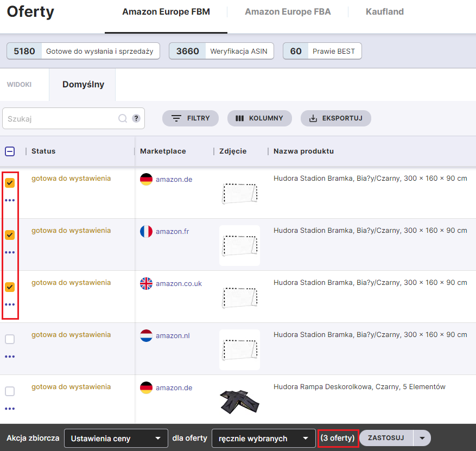Screen dimensions: 476x451
Task: Click goal thumbnail in amazon.nl row
Action: pyautogui.click(x=239, y=350)
